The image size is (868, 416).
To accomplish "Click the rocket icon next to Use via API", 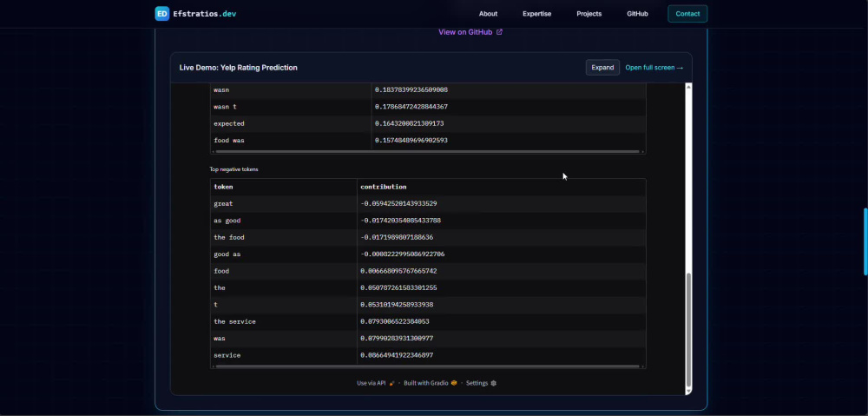I will click(x=392, y=383).
